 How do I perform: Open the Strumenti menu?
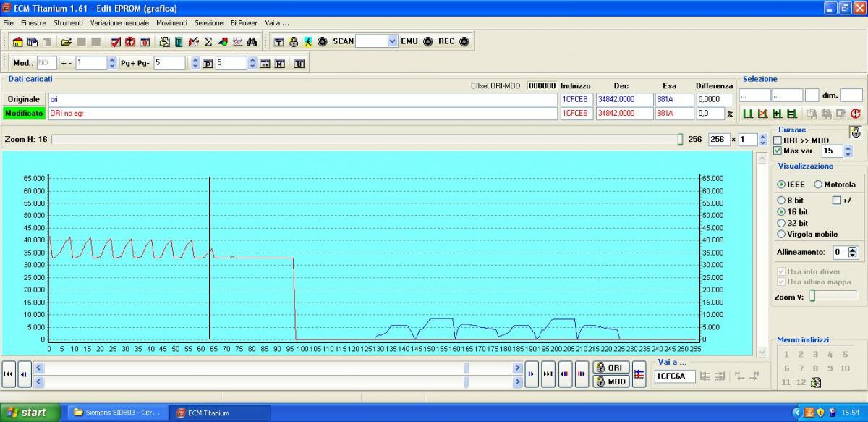(x=68, y=23)
